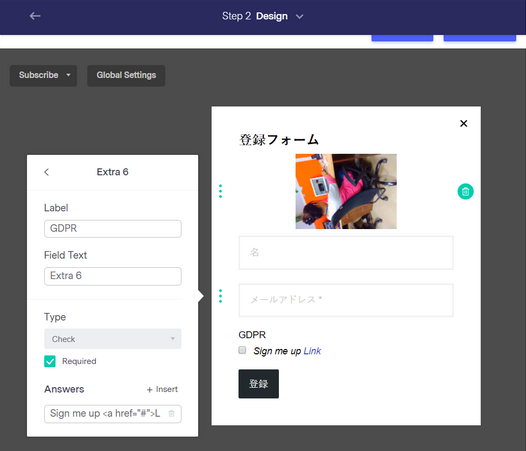This screenshot has width=526, height=451.
Task: Click the Field Text input Extra 6
Action: (x=113, y=276)
